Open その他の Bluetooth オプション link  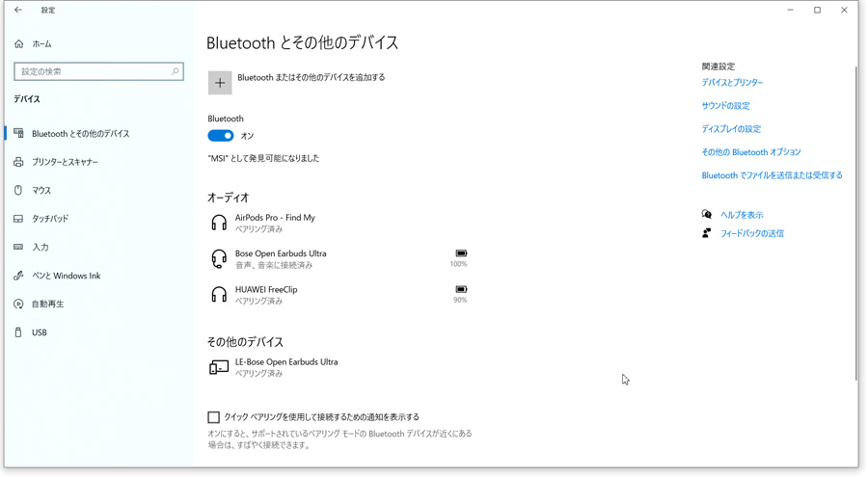[751, 152]
